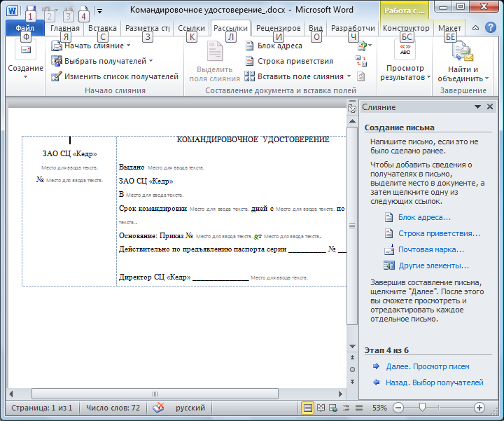Click the 53% zoom level button

(379, 408)
